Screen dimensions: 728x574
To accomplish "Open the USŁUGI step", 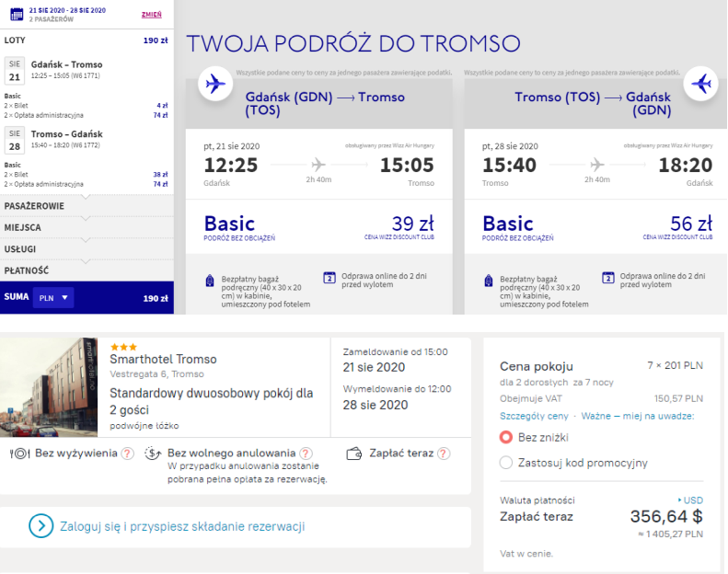I will click(22, 249).
